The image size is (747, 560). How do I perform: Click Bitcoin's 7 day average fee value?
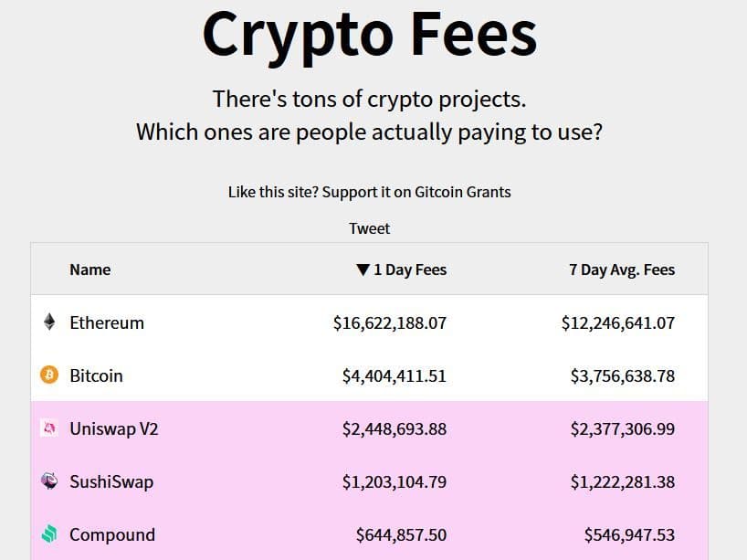coord(622,375)
